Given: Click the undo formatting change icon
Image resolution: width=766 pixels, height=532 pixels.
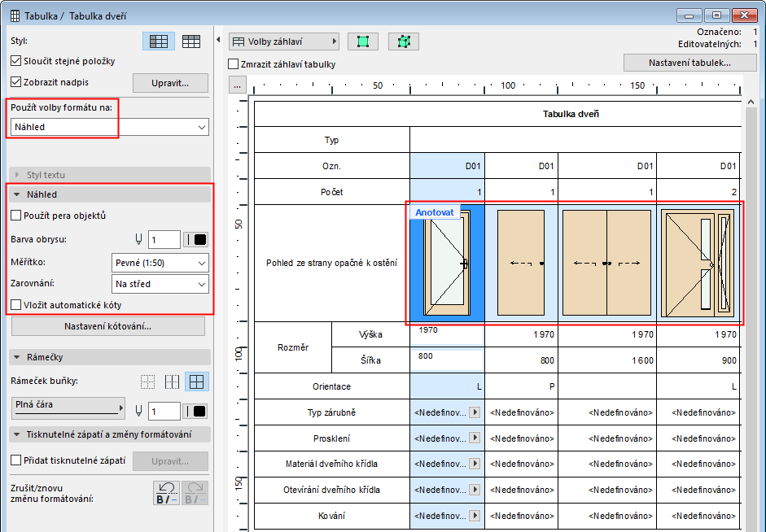Looking at the screenshot, I should (166, 493).
